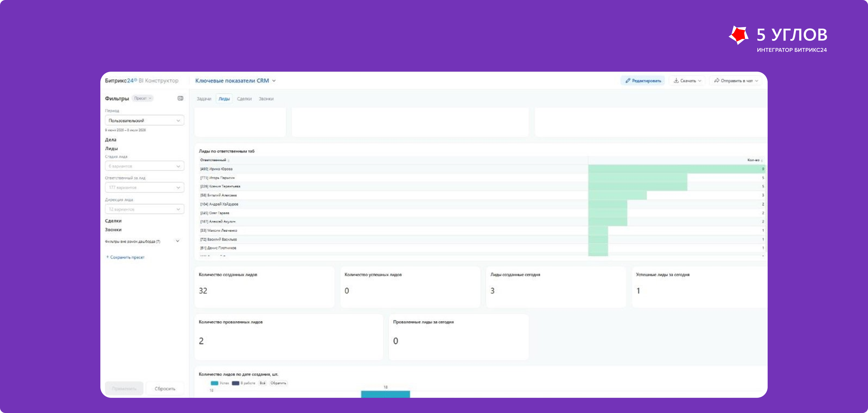The height and width of the screenshot is (413, 868).
Task: Click sort icon next to Кол-во column
Action: pyautogui.click(x=761, y=160)
